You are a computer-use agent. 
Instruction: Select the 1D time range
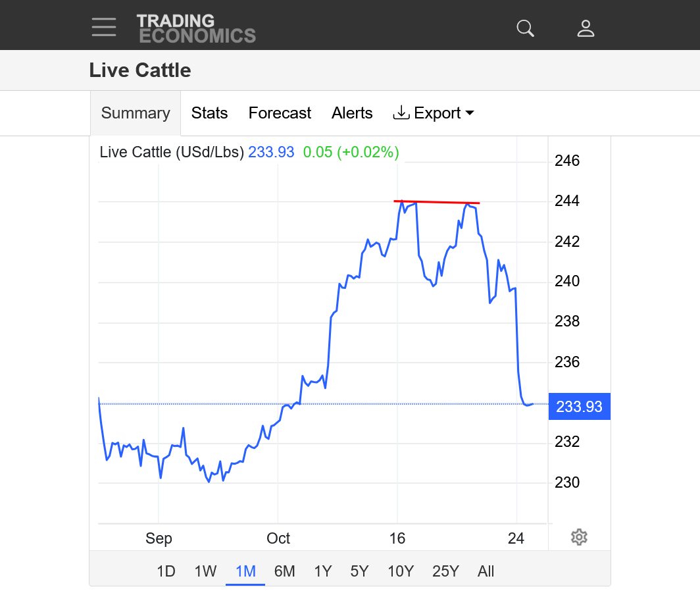tap(166, 571)
